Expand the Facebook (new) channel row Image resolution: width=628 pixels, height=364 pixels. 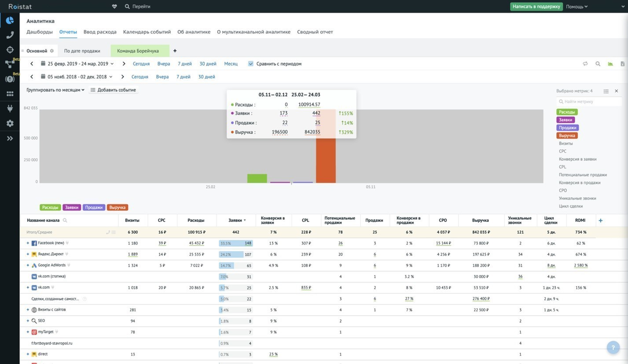[x=28, y=243]
